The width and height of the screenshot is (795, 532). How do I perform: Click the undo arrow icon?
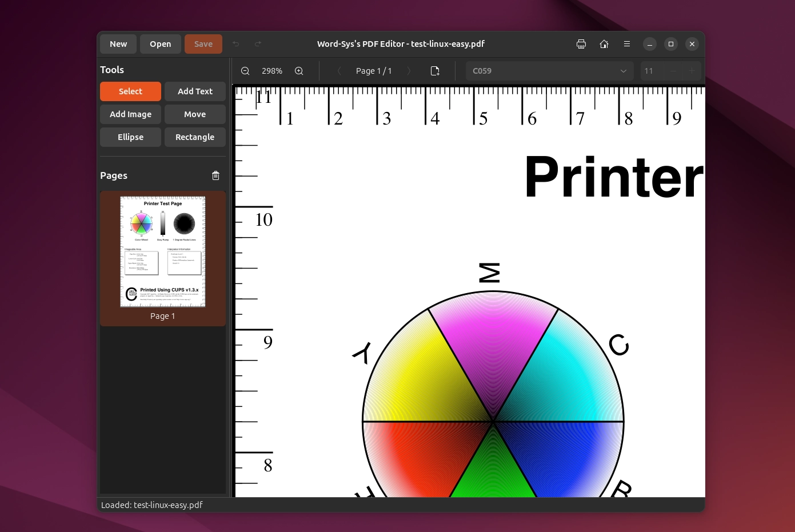(236, 44)
